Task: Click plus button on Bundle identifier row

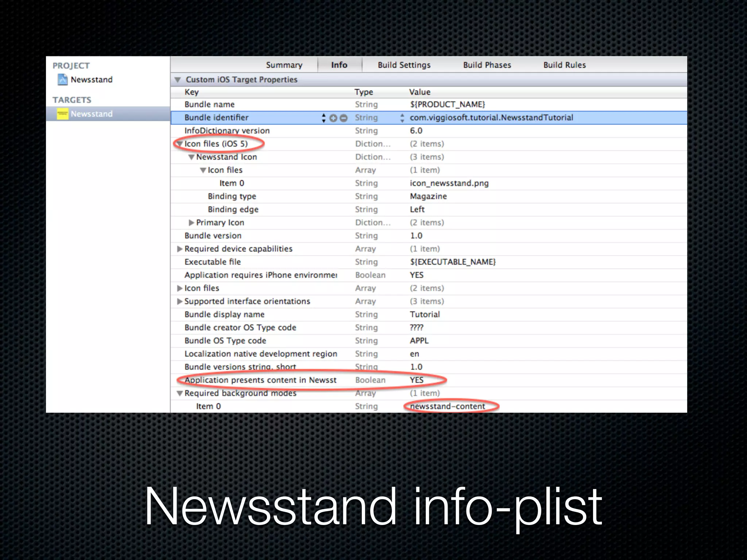Action: click(333, 118)
